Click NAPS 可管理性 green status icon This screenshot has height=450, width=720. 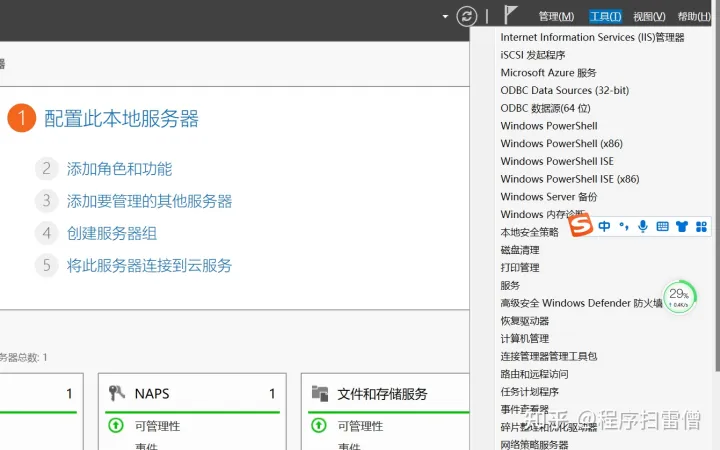(x=116, y=426)
